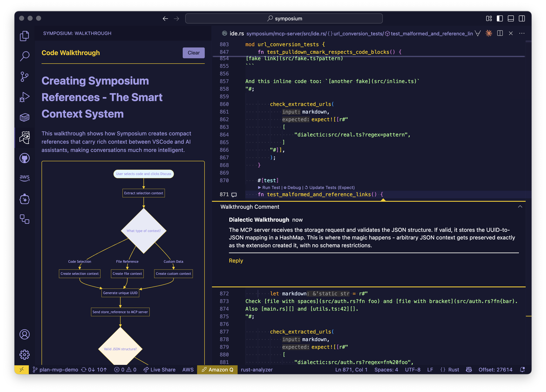Collapse the Walkthrough Comment thread

[x=520, y=207]
